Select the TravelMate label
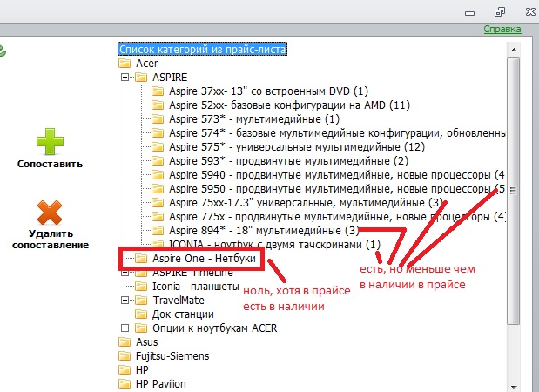The width and height of the screenshot is (539, 392). [x=179, y=301]
